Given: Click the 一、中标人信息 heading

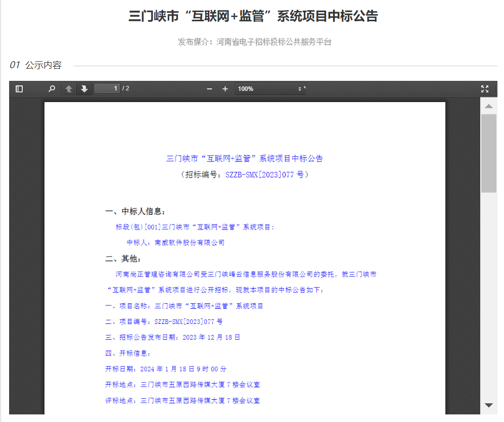Looking at the screenshot, I should 135,211.
